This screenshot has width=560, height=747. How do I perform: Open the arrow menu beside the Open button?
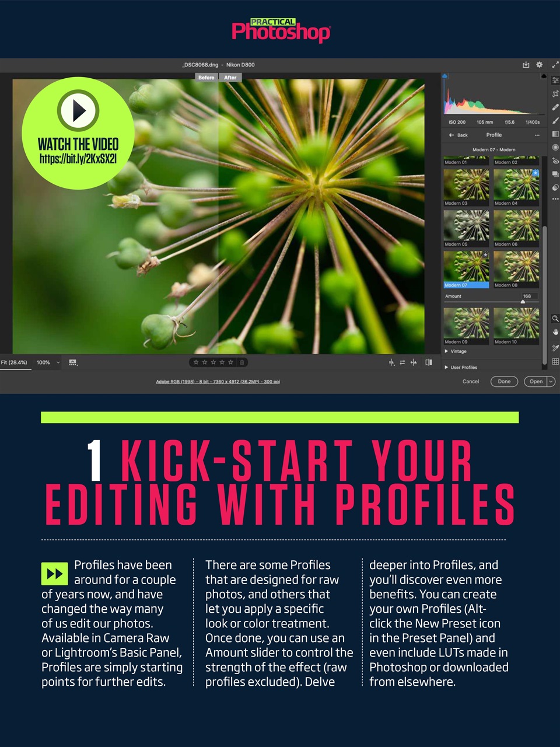549,382
